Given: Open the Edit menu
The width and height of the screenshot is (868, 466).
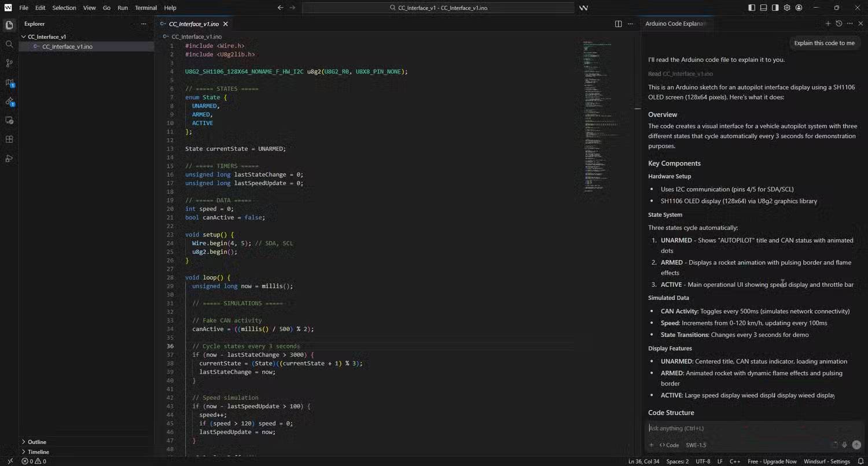Looking at the screenshot, I should click(40, 8).
